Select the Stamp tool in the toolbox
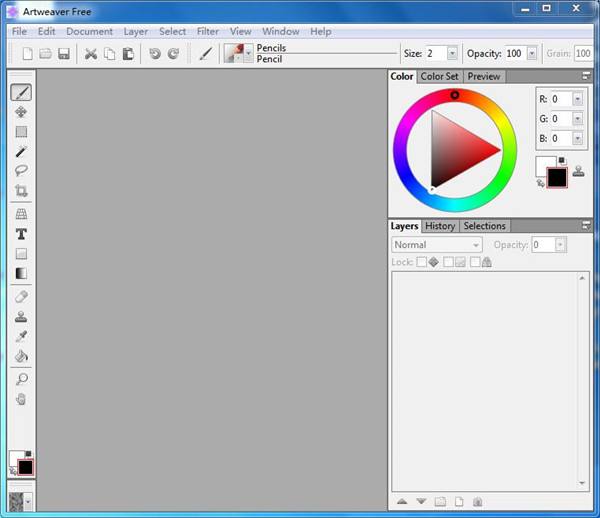 21,317
